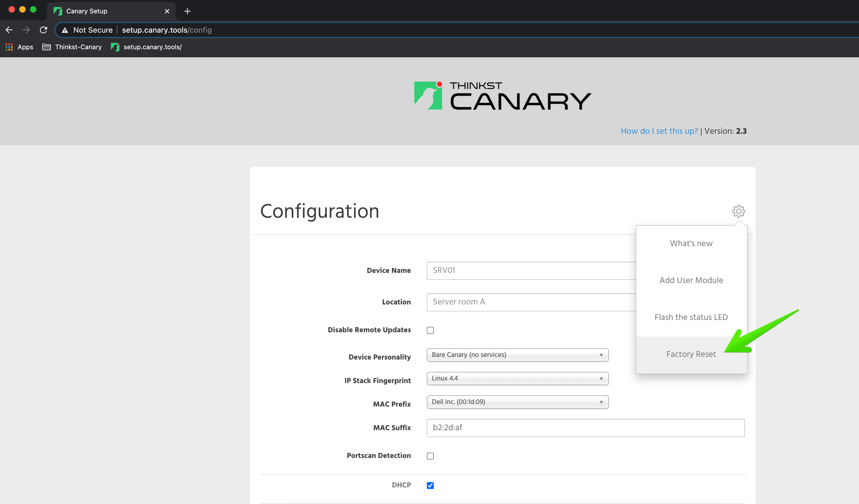Open the MAC Prefix dropdown
The image size is (859, 504).
517,402
